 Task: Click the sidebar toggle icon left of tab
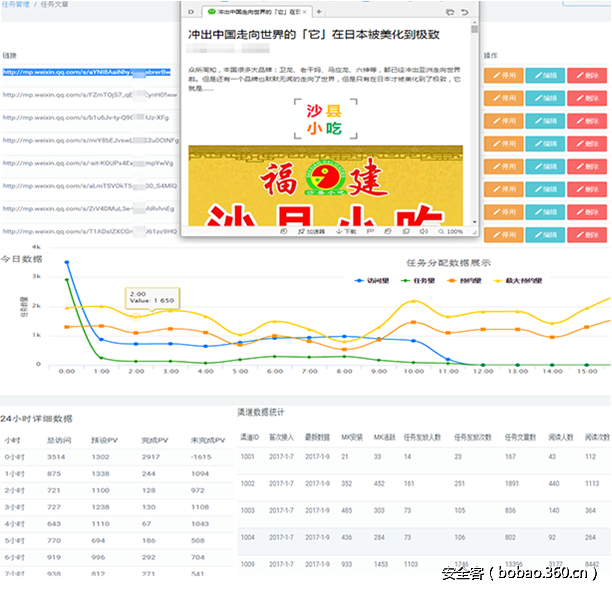click(x=192, y=10)
